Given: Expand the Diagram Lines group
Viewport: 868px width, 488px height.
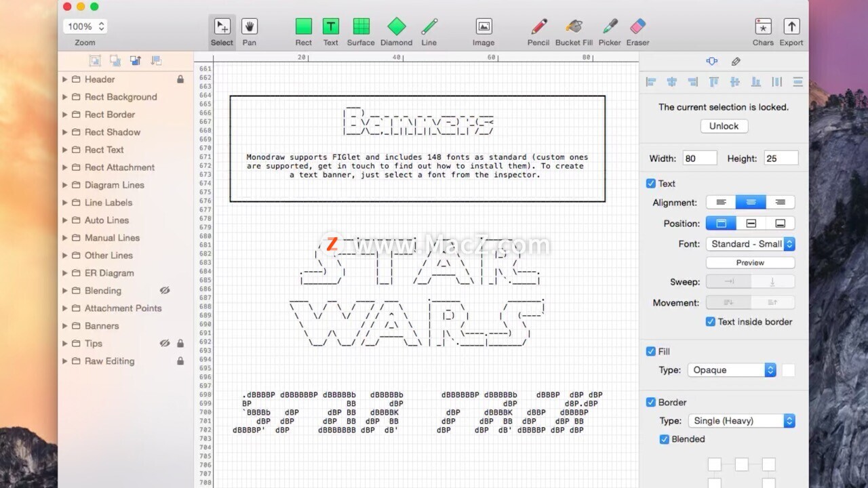Looking at the screenshot, I should (65, 185).
